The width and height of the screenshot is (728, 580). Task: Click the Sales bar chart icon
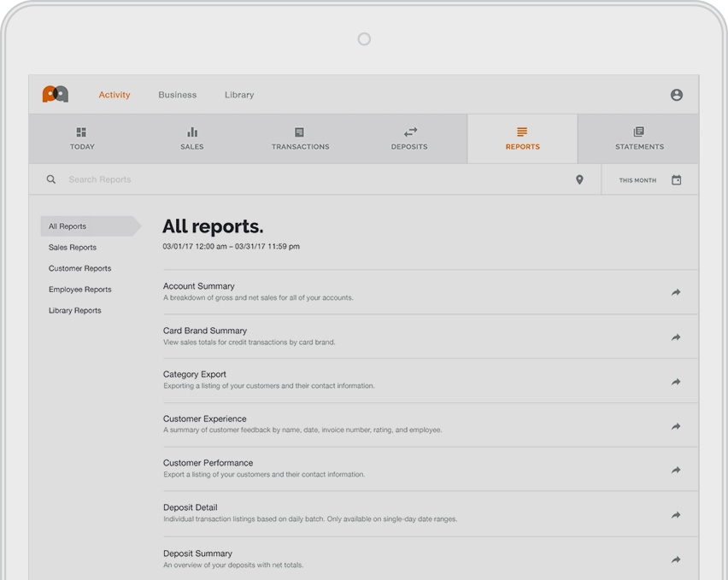point(192,132)
